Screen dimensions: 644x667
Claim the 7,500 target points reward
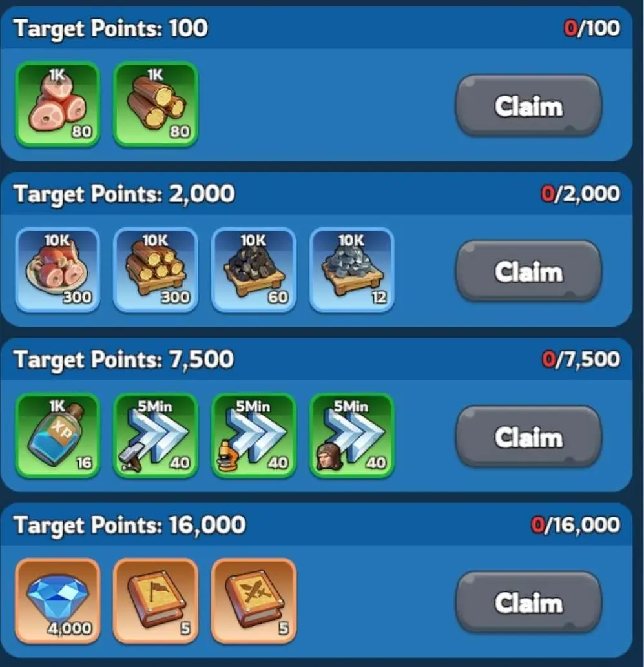click(528, 437)
